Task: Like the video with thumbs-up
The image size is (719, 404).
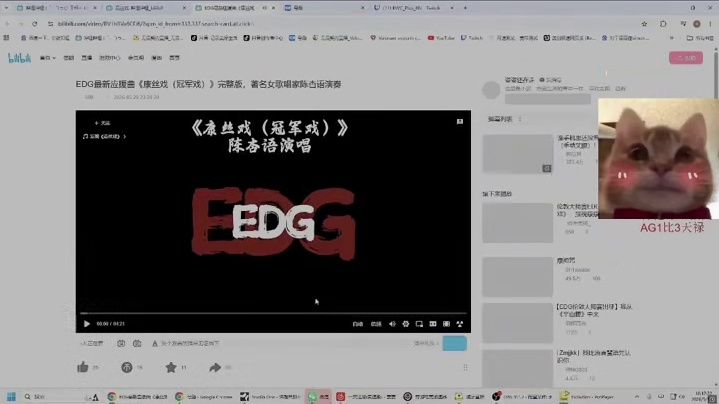Action: [x=83, y=367]
